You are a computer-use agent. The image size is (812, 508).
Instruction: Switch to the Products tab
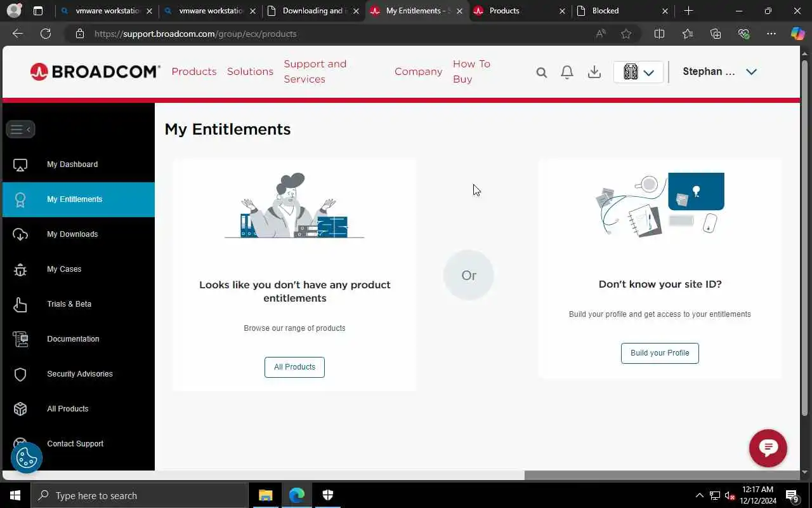tap(519, 11)
